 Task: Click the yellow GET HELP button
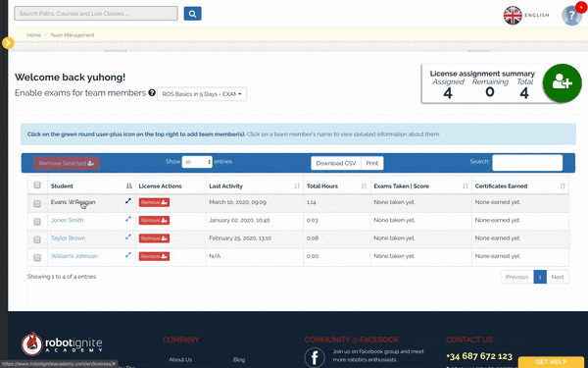551,362
